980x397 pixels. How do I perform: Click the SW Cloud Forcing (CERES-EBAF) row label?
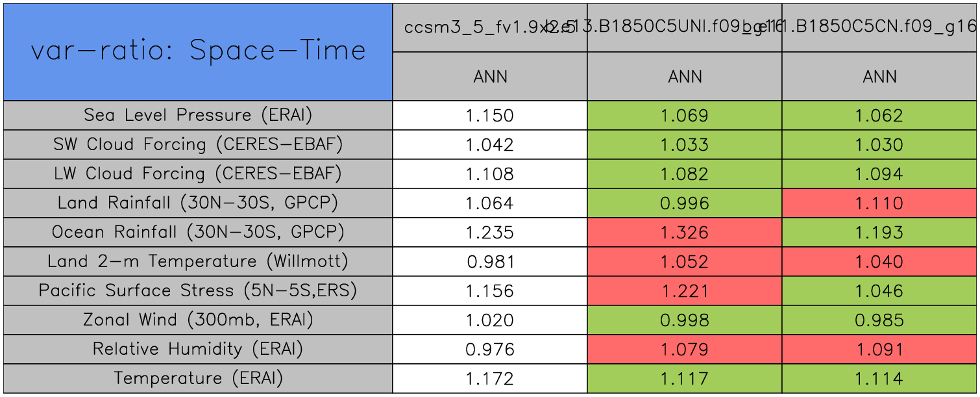(x=198, y=144)
